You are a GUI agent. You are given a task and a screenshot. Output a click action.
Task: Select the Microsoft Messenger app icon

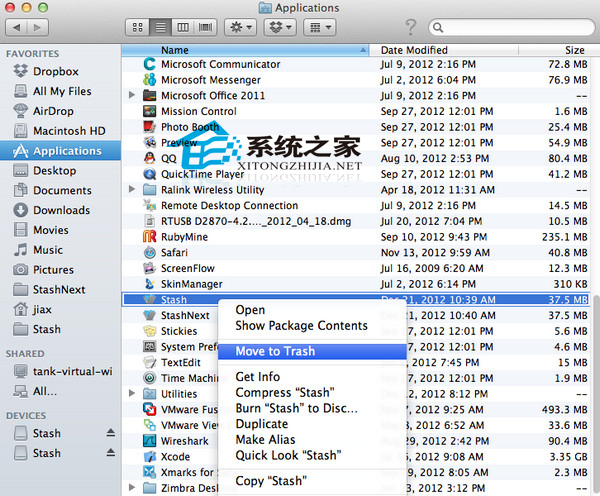click(x=149, y=79)
